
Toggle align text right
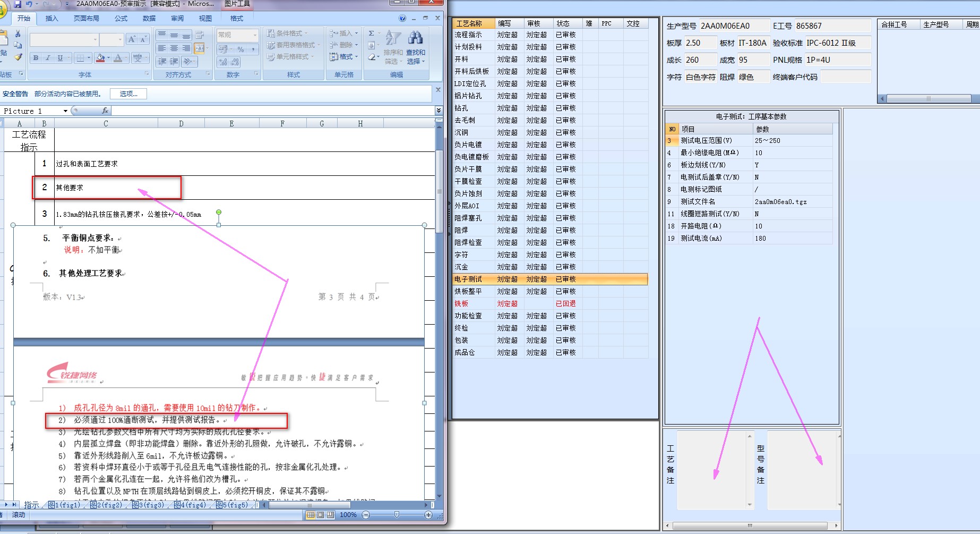tap(186, 48)
